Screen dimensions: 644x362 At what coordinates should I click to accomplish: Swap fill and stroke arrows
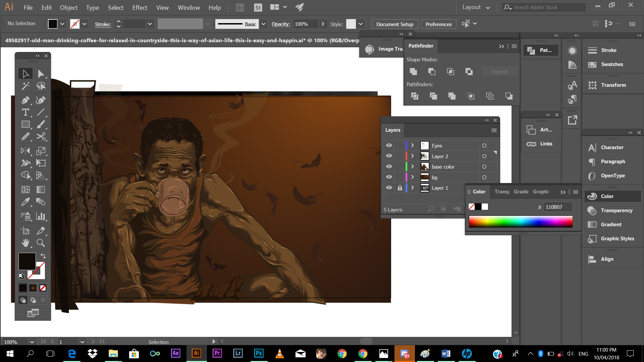(x=43, y=256)
